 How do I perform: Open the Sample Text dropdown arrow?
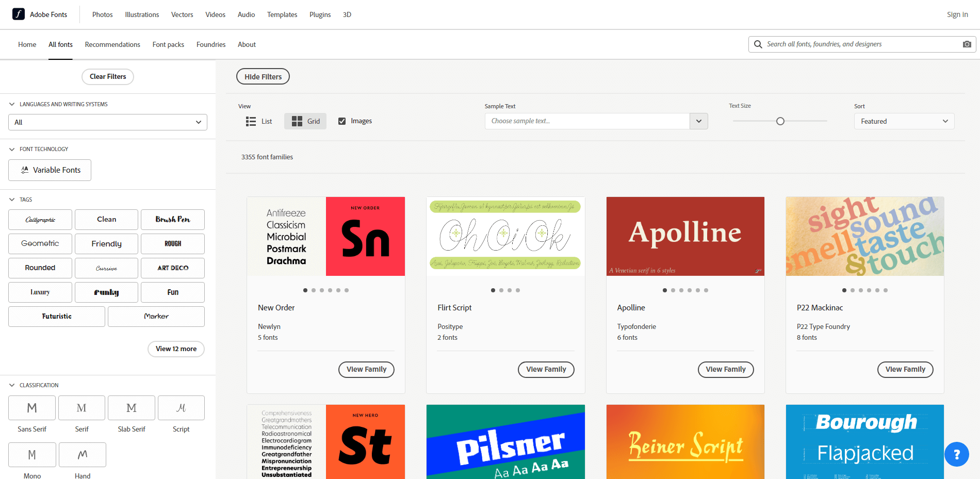[699, 121]
